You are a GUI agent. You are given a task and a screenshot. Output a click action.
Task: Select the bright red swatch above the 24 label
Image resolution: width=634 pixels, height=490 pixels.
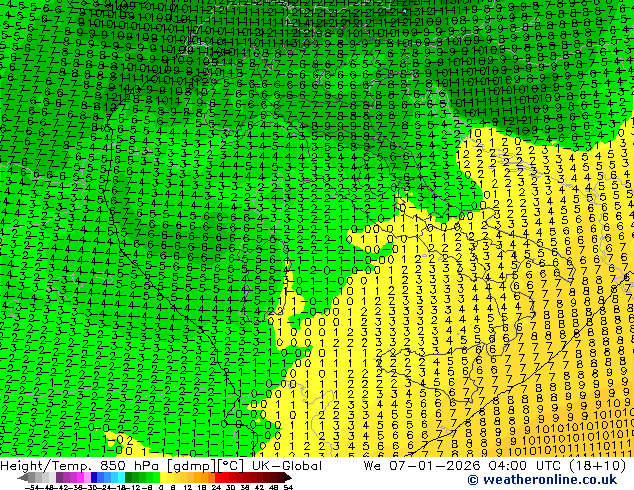(218, 478)
